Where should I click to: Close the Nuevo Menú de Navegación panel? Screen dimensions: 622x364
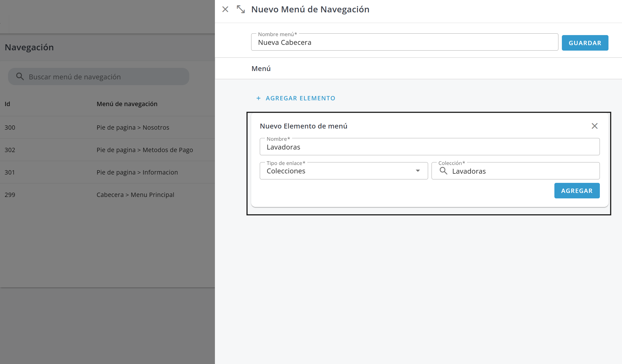coord(225,9)
